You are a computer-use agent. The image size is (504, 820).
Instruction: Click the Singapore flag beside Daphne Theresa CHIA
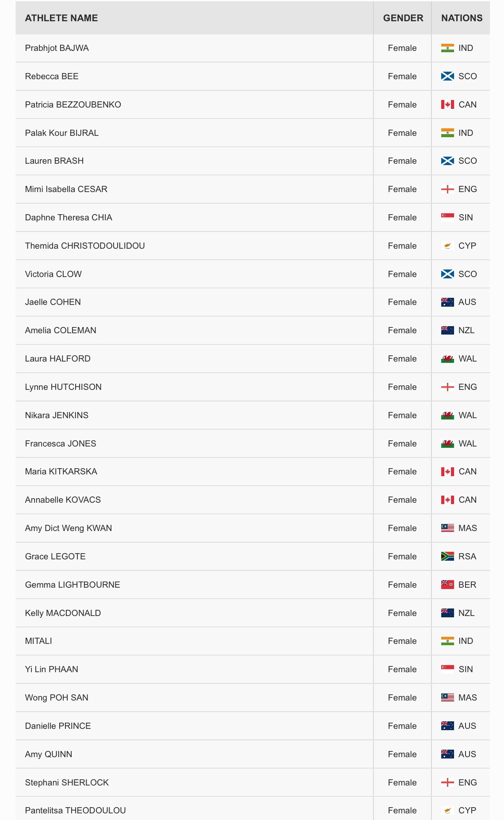447,217
